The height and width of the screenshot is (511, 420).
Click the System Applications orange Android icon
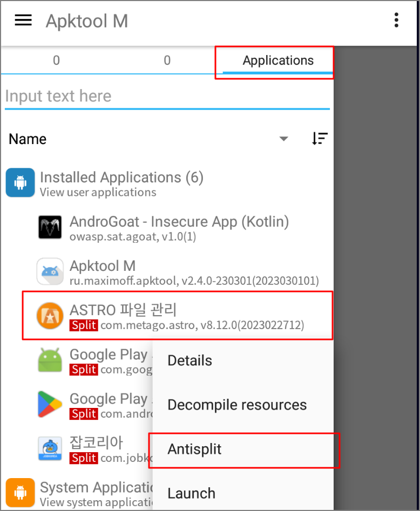click(20, 493)
